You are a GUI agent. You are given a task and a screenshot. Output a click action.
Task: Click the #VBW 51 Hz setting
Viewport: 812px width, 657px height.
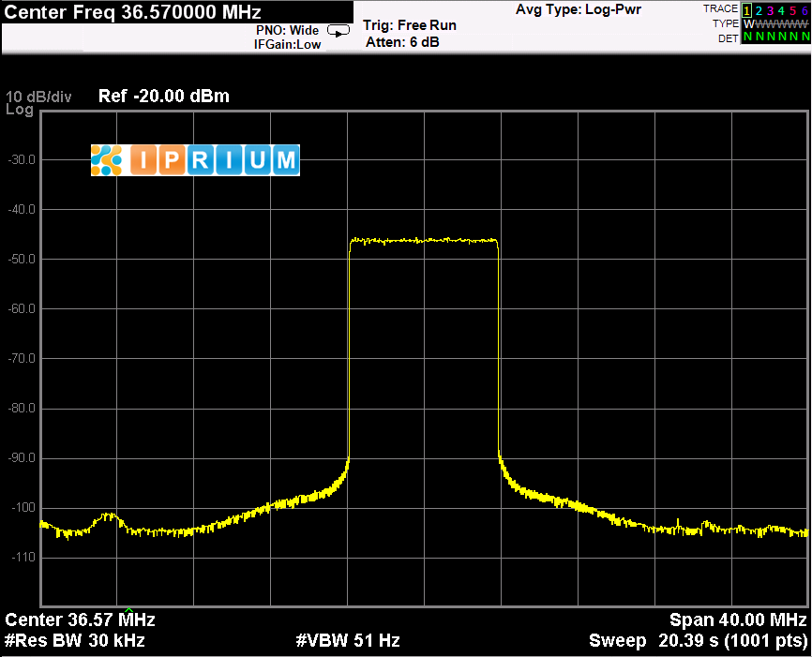pos(348,640)
